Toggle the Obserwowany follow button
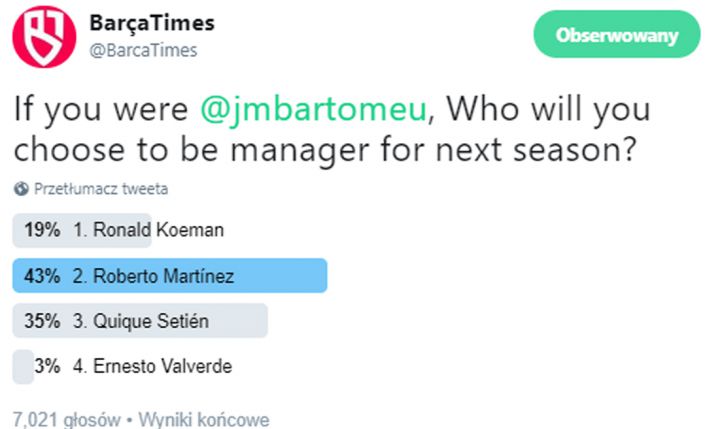 616,34
